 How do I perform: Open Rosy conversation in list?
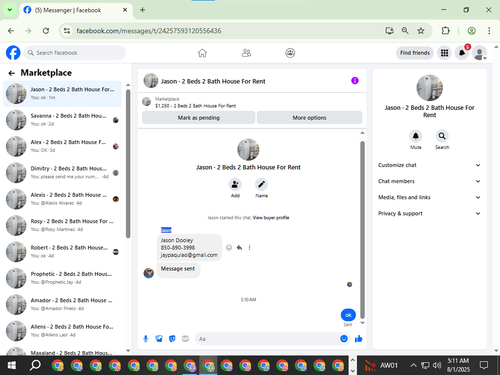[x=62, y=225]
